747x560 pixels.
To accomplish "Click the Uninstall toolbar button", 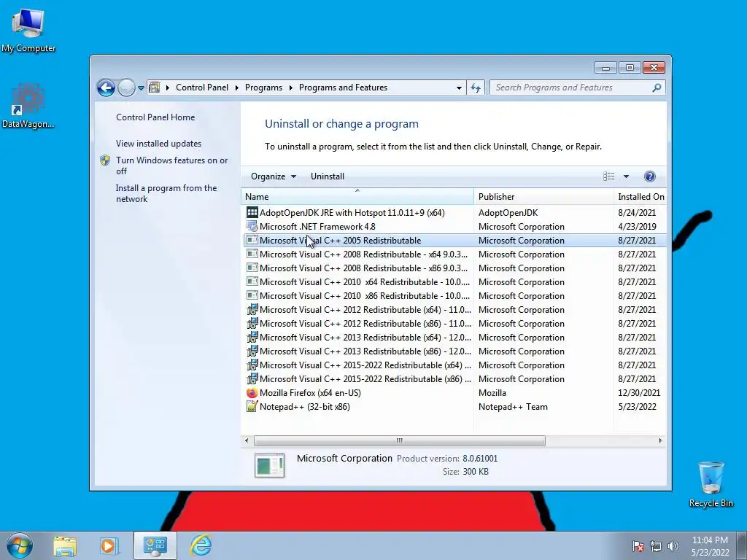I will click(x=328, y=176).
